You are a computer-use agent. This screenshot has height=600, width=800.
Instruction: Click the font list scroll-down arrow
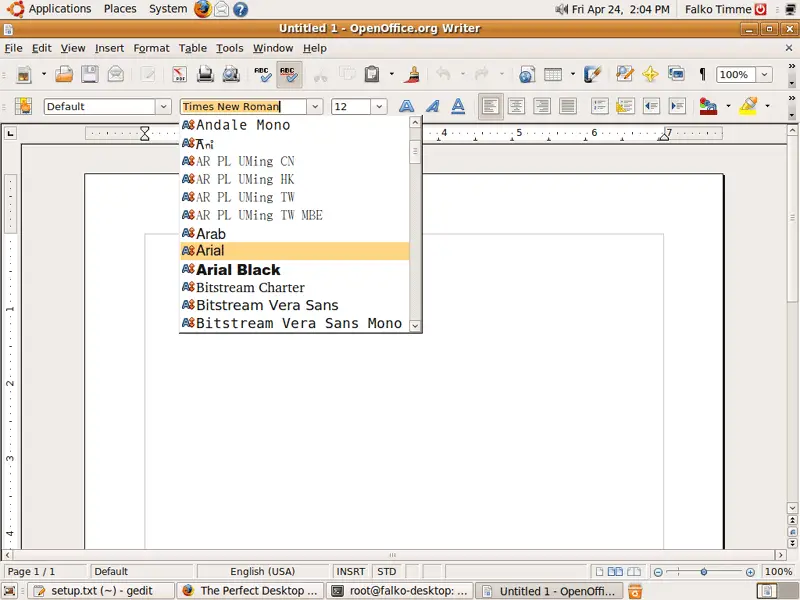pos(415,326)
